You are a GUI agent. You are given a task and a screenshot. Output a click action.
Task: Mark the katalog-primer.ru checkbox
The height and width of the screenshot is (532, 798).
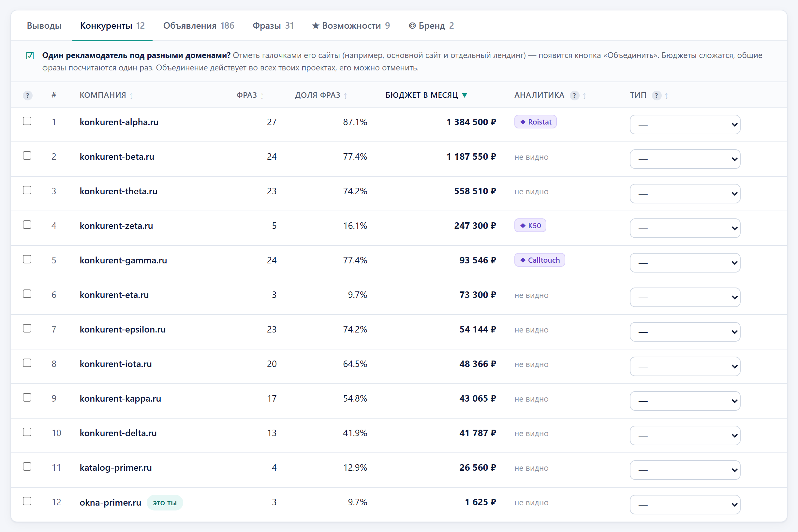point(27,467)
